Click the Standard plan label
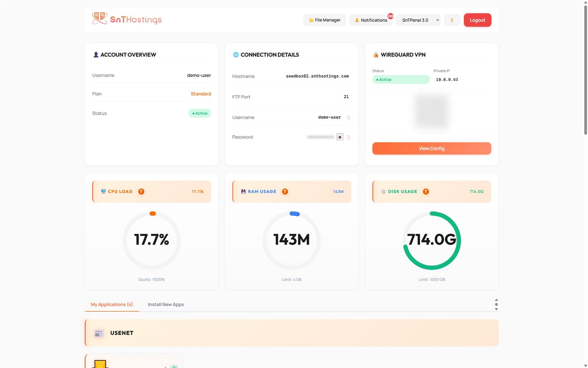The height and width of the screenshot is (368, 588). coord(201,94)
